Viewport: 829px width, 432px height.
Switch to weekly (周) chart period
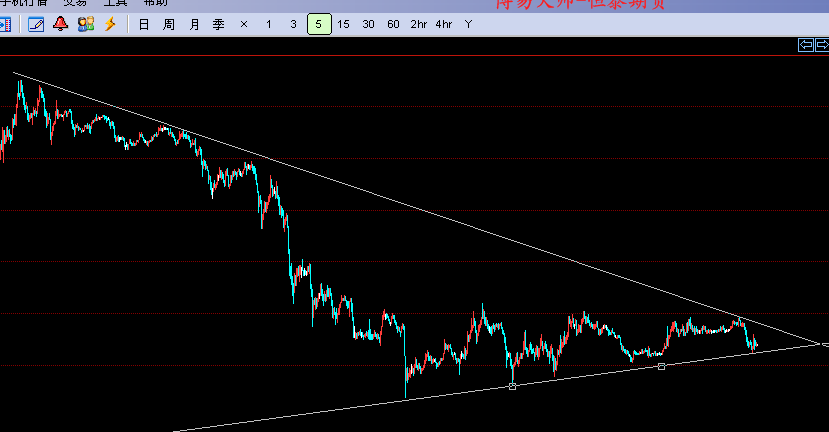coord(168,23)
